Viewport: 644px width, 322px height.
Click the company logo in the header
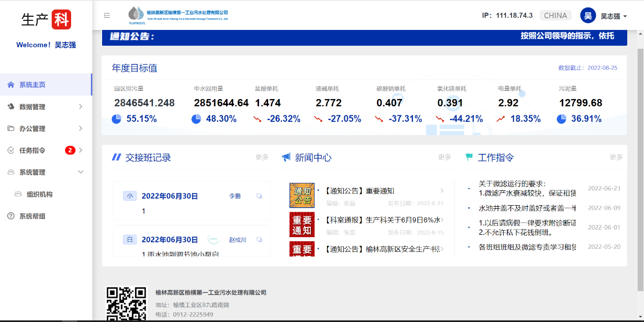[178, 15]
